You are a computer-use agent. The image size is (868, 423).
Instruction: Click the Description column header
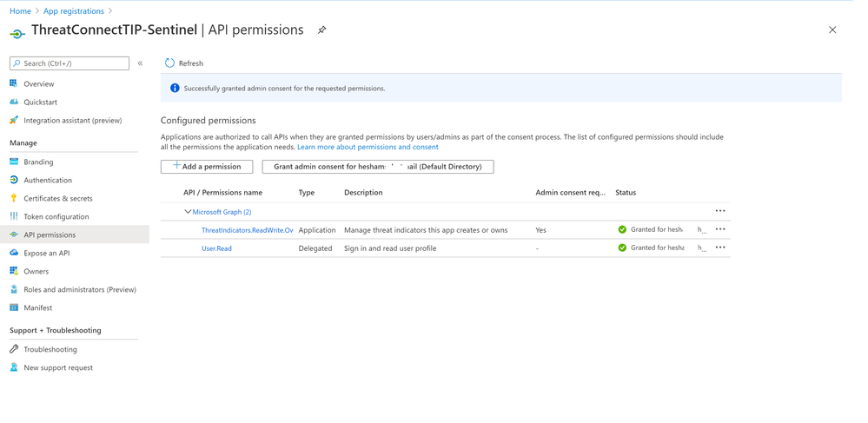[363, 193]
